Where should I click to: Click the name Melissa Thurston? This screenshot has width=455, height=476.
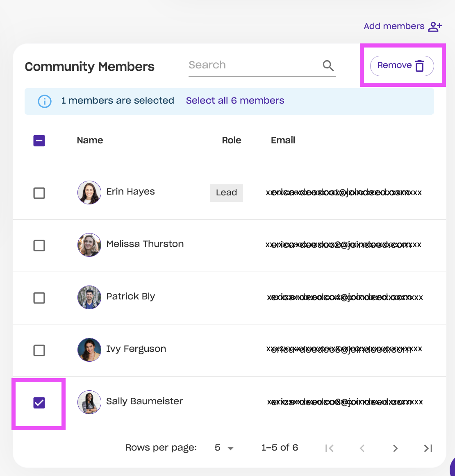coord(145,244)
